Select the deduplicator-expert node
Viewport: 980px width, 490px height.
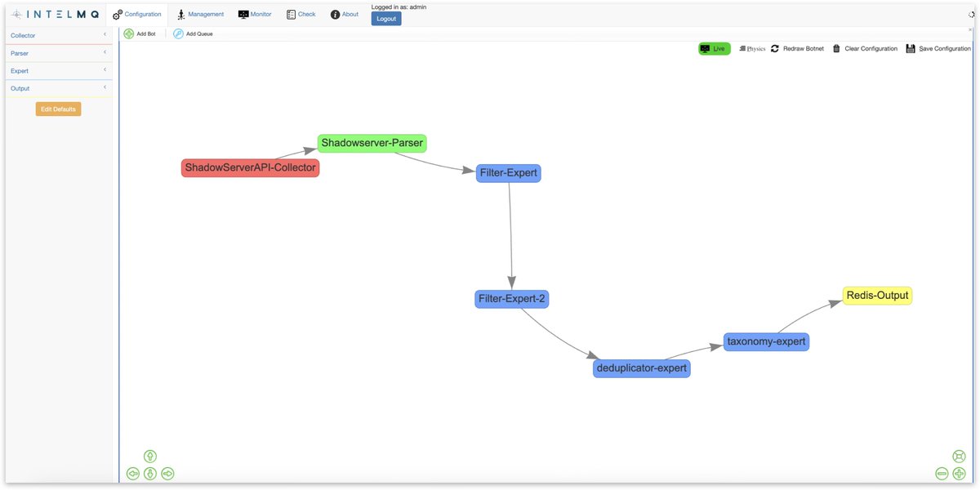coord(642,368)
